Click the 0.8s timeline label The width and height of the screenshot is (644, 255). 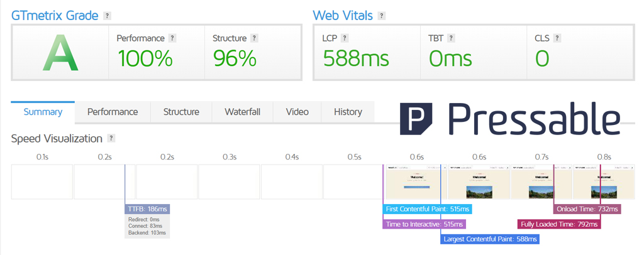[604, 157]
